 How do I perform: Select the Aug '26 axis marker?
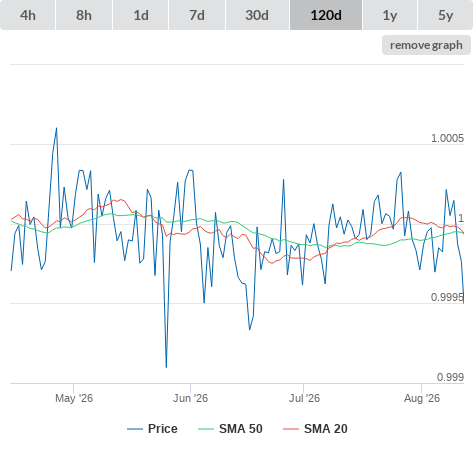click(x=422, y=398)
